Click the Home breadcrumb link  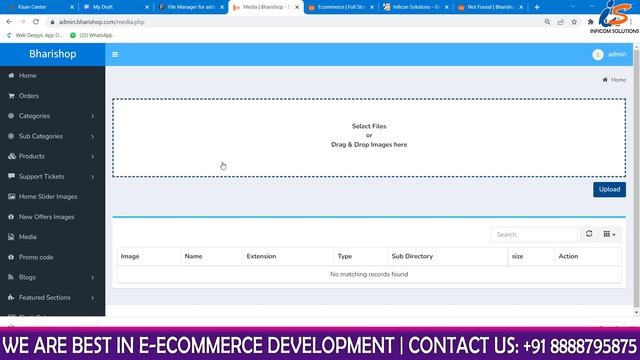pyautogui.click(x=614, y=80)
